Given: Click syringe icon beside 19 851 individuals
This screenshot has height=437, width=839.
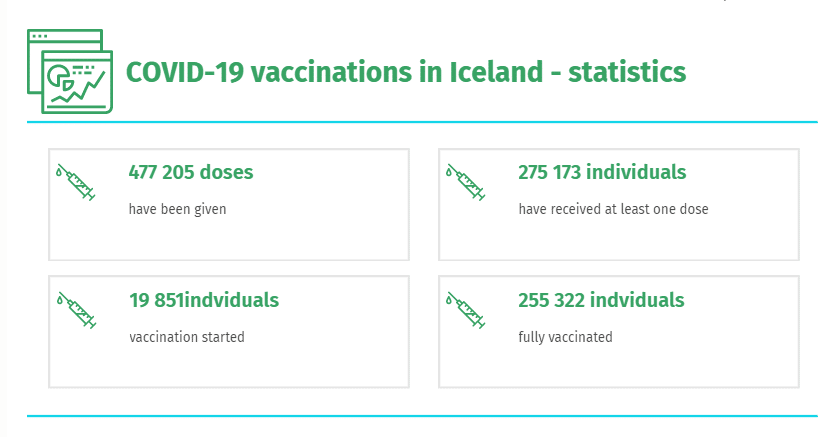Looking at the screenshot, I should point(76,310).
